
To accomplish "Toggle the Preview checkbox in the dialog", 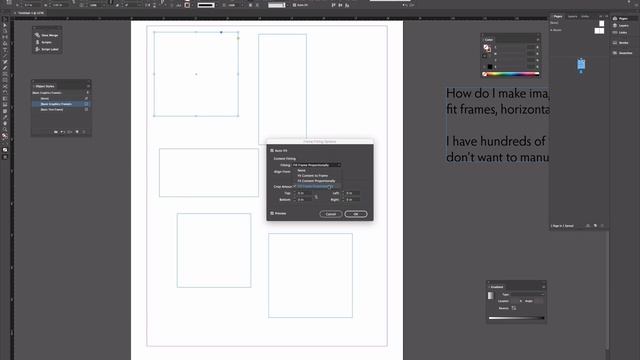I will pyautogui.click(x=272, y=213).
